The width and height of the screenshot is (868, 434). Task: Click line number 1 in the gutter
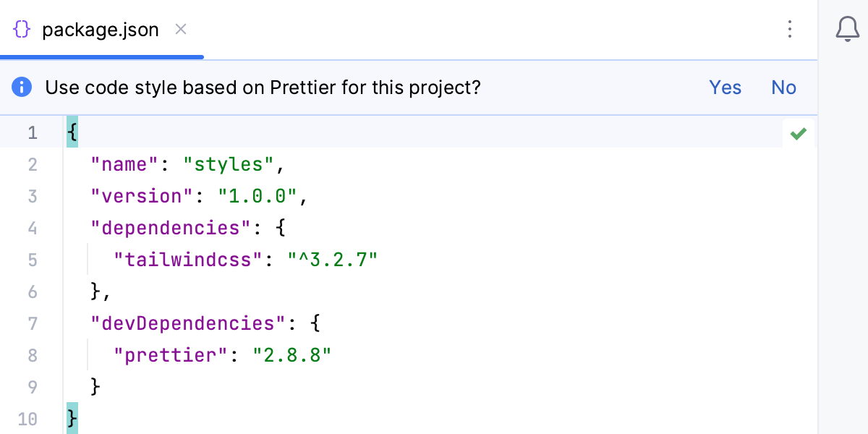[x=33, y=132]
